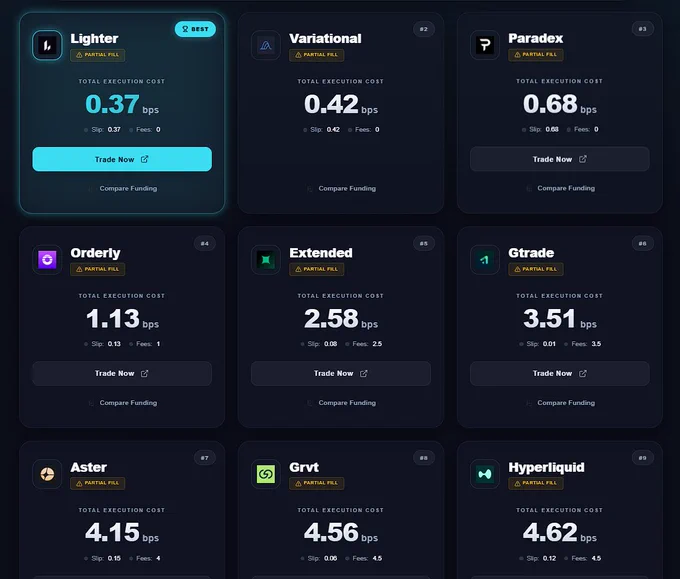Screen dimensions: 680x579
Task: Click the 4.56 bps execution cost value
Action: tap(341, 532)
